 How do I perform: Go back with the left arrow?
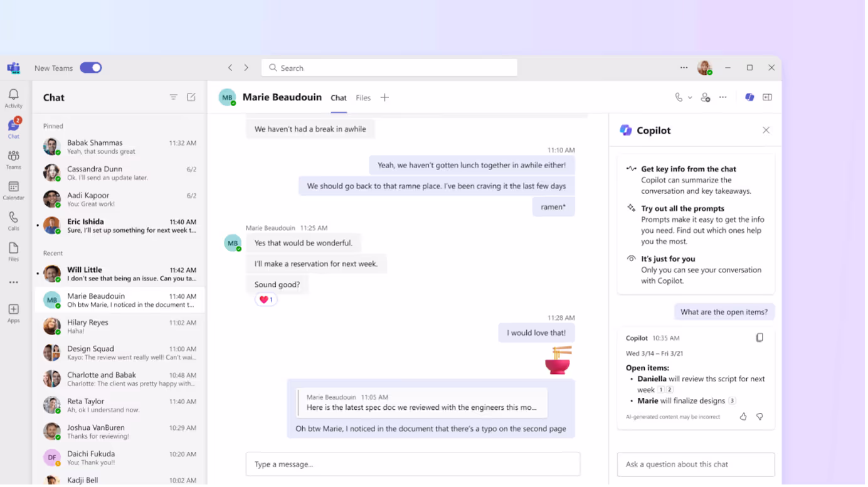tap(230, 68)
